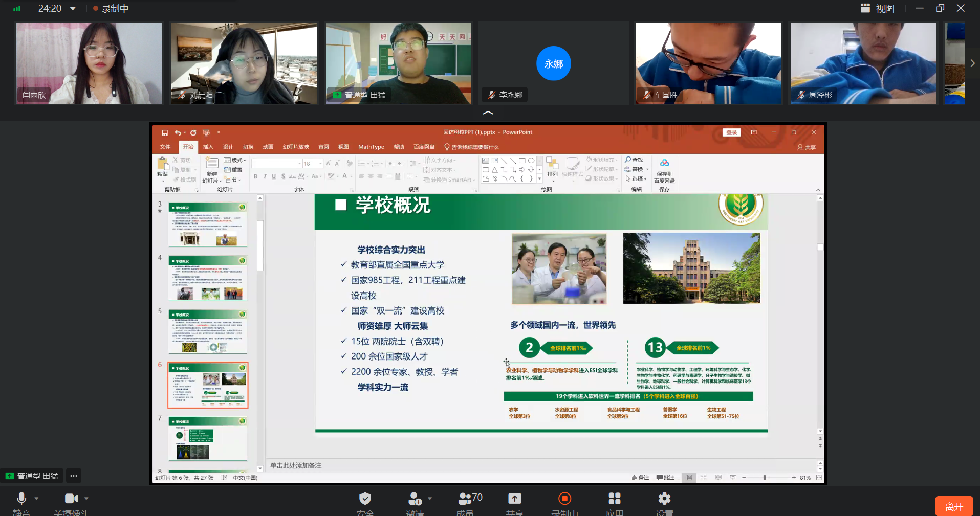Click the Security (安全) icon in meeting toolbar
Image resolution: width=980 pixels, height=516 pixels.
(365, 499)
